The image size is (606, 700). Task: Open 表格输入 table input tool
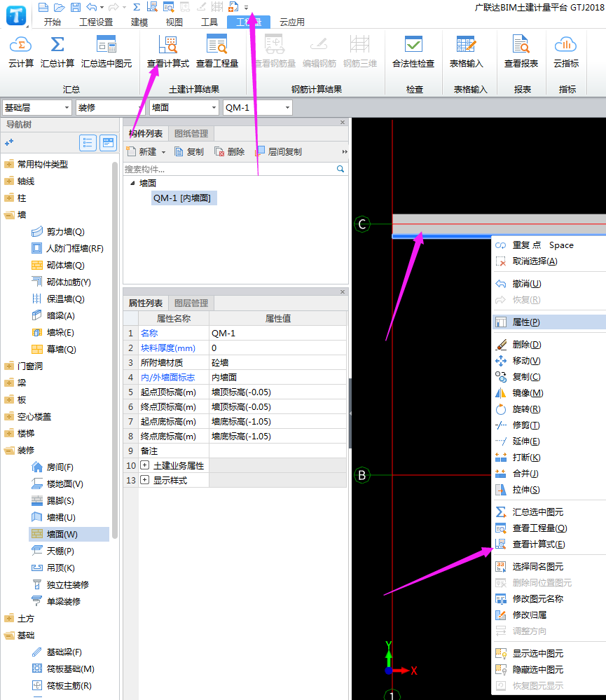pos(466,52)
